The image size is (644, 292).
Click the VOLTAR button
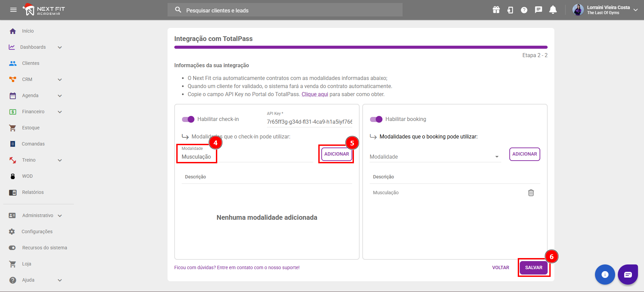[x=501, y=267]
